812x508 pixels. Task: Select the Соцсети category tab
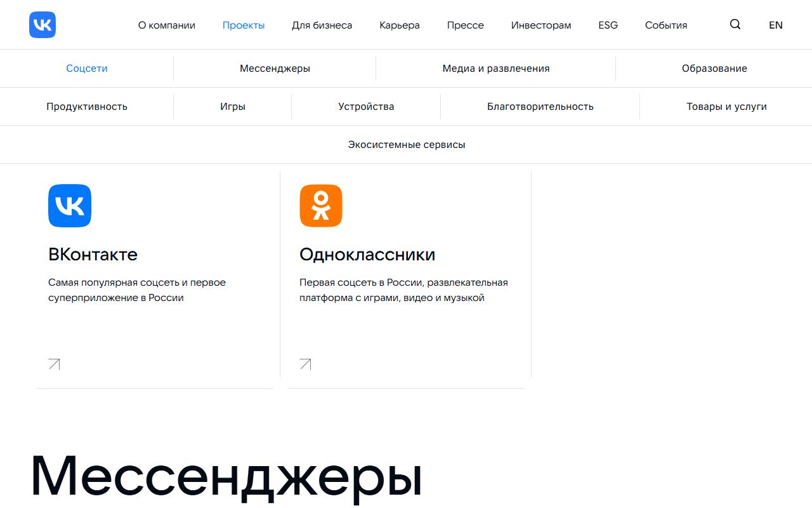point(87,69)
